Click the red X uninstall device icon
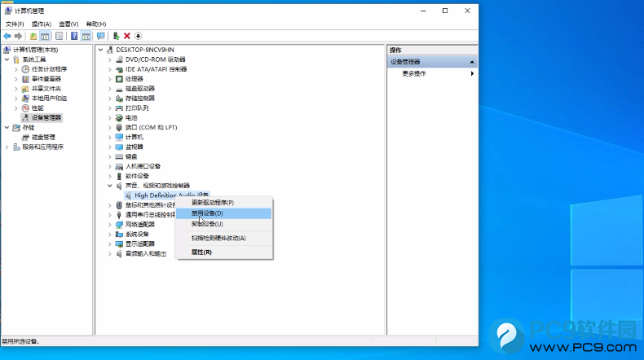The height and width of the screenshot is (360, 644). click(x=127, y=36)
